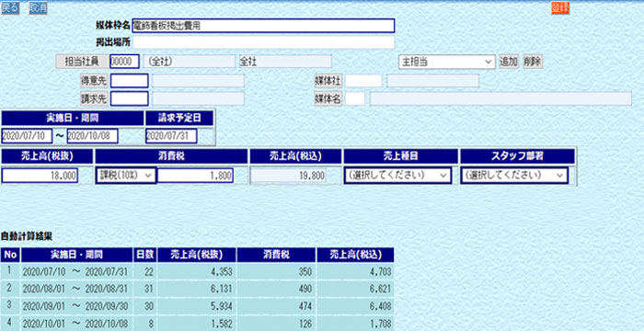644x331 pixels.
Task: Click the 消費税 amount field showing 1,800
Action: pos(195,176)
